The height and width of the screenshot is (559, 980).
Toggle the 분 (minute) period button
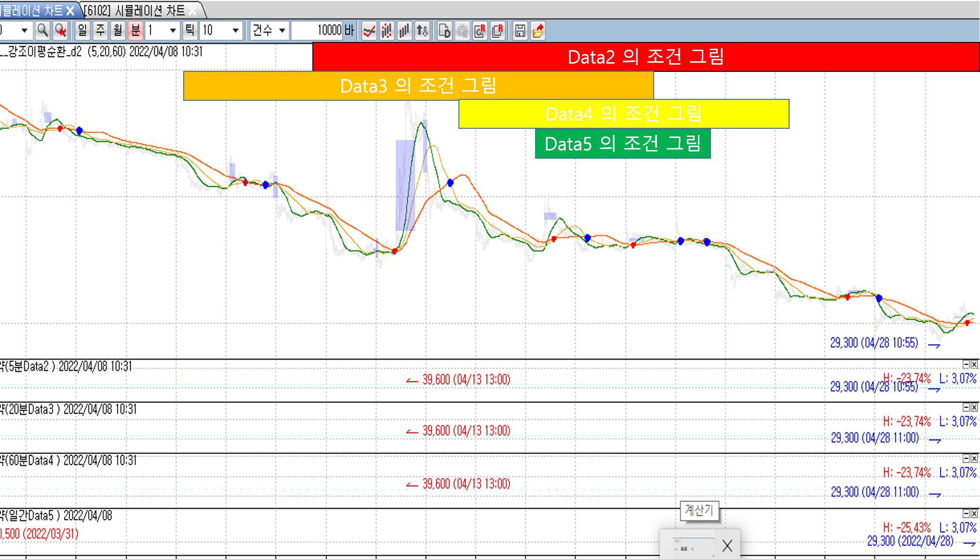click(135, 31)
